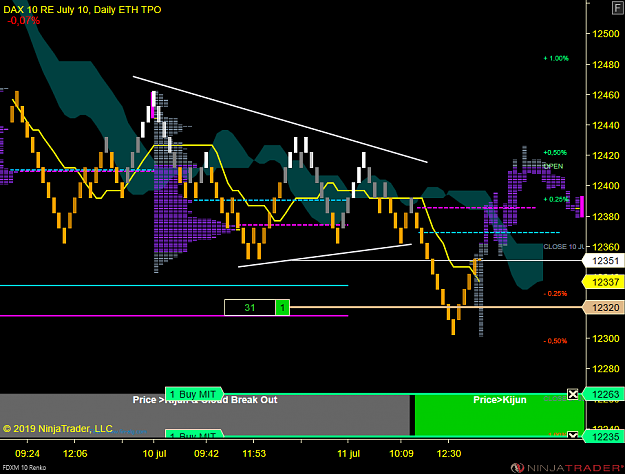
Task: Click the + 0.25% level label
Action: click(556, 199)
